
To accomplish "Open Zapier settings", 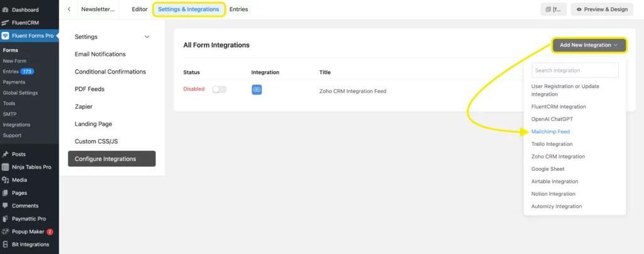I will (x=84, y=107).
